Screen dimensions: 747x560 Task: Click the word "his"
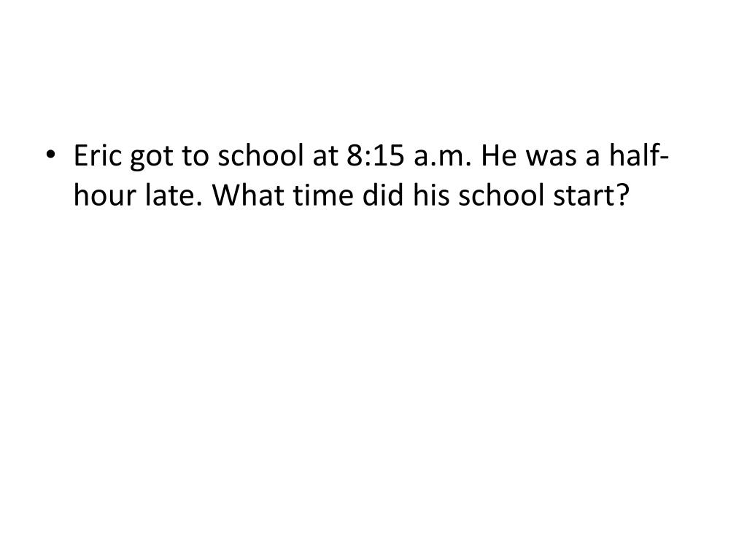coord(430,195)
